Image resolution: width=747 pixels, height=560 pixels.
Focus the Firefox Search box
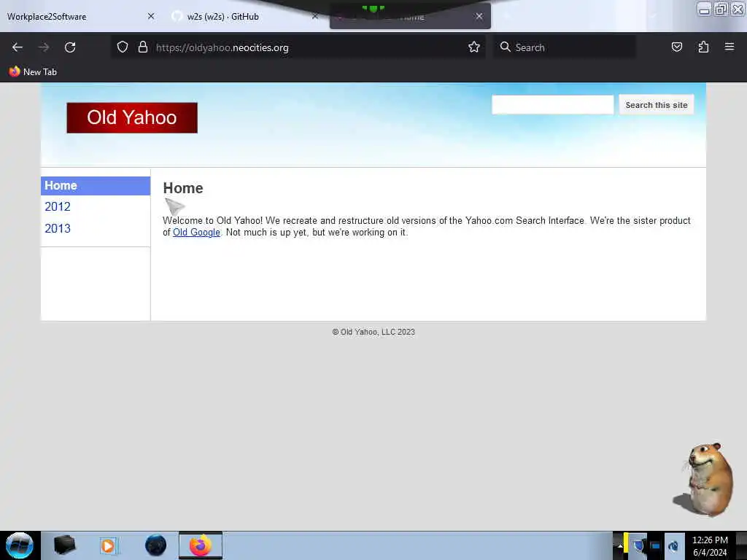point(565,47)
